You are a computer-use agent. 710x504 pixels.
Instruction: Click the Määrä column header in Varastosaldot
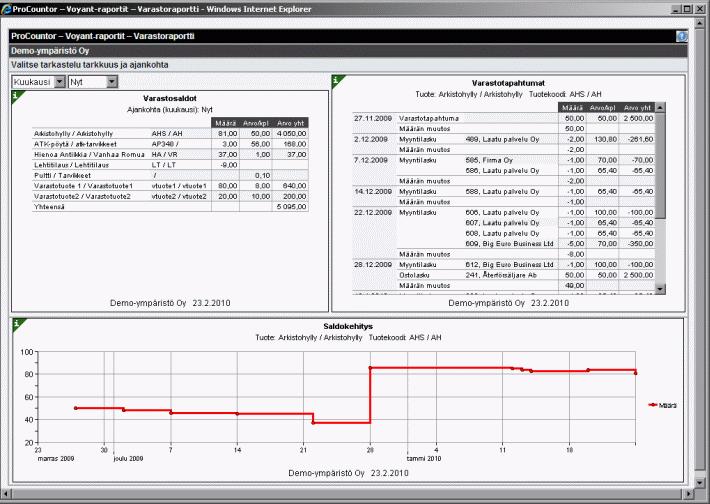point(225,123)
